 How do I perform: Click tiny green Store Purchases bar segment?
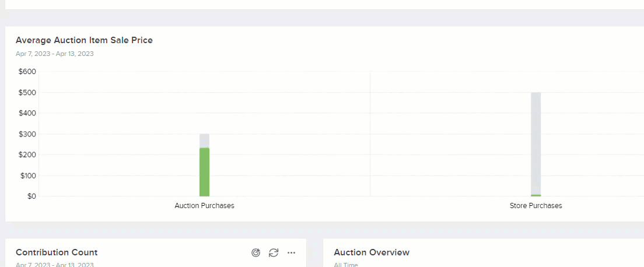(x=535, y=195)
